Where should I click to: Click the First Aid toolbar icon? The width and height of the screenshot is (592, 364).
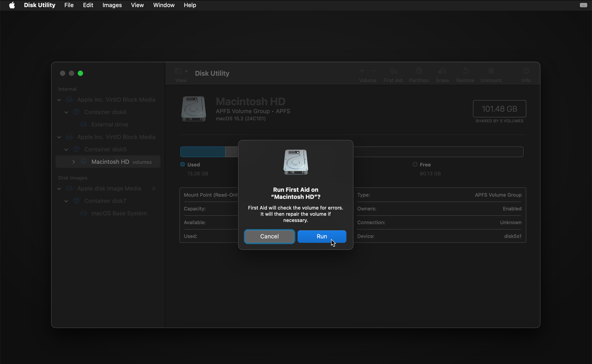(393, 71)
